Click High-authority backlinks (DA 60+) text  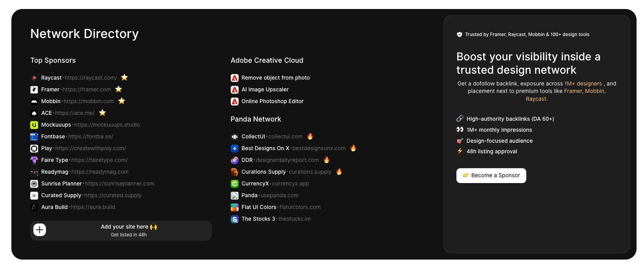(510, 119)
